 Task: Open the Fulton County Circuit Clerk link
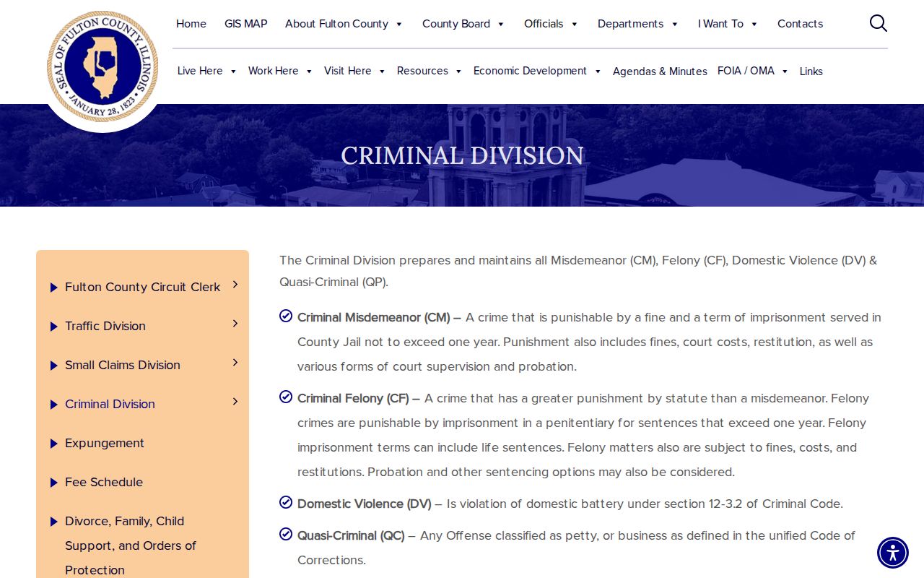[x=143, y=287]
